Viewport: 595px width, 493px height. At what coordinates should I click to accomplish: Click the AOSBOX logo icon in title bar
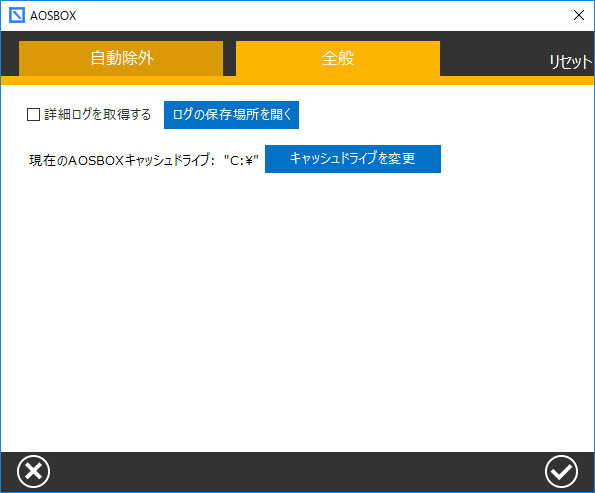pyautogui.click(x=17, y=15)
